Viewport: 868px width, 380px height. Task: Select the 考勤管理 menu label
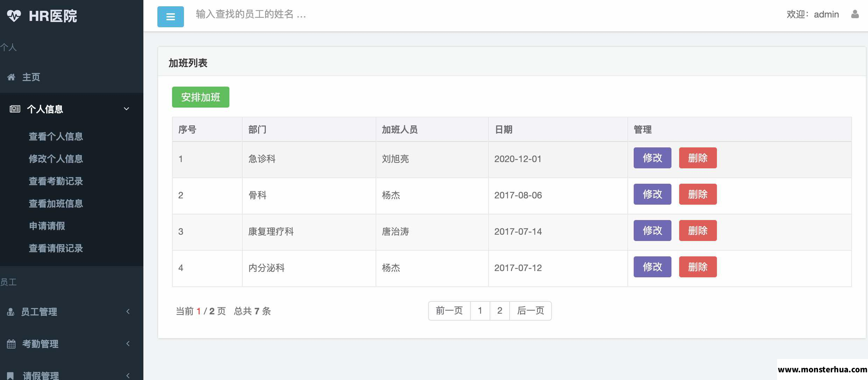(41, 344)
